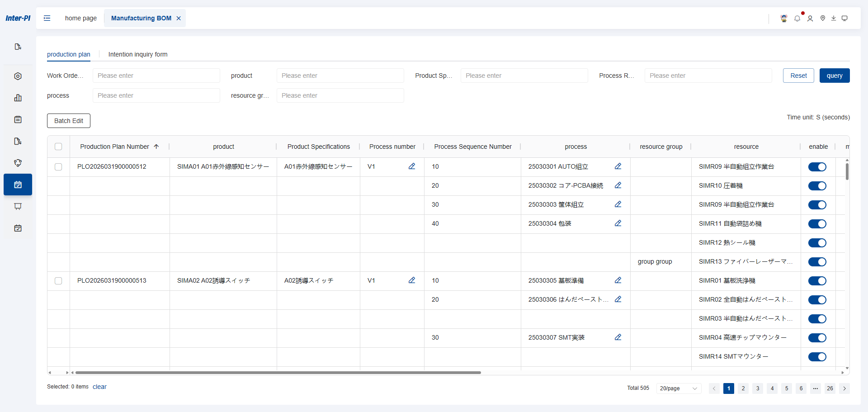Screen dimensions: 868x412
Task: Edit process number V1 for PLO2026031900000513
Action: click(x=412, y=280)
